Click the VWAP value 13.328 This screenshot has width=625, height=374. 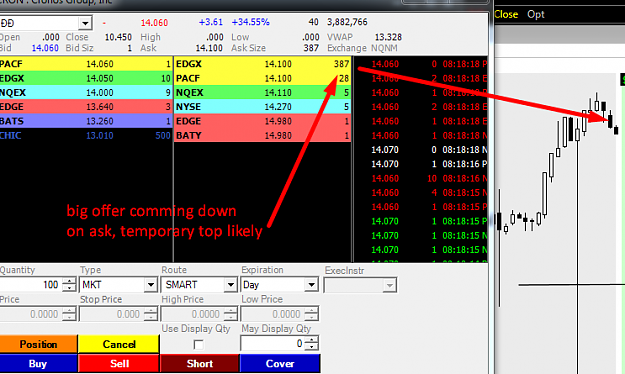point(388,37)
